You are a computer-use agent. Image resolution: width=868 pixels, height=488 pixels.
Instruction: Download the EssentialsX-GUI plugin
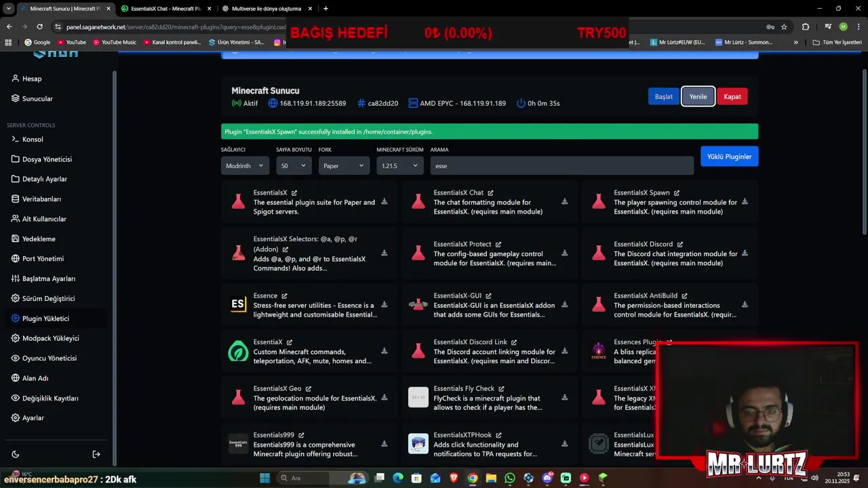click(x=565, y=304)
